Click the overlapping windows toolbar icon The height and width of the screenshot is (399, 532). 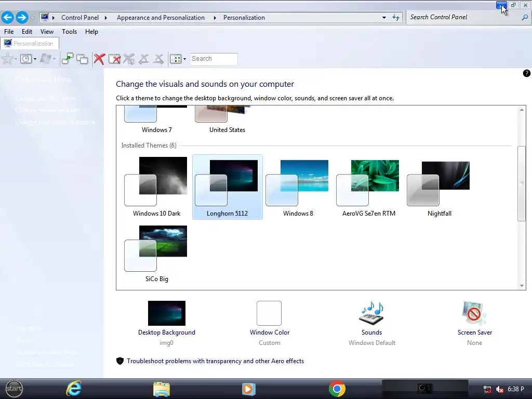[82, 59]
